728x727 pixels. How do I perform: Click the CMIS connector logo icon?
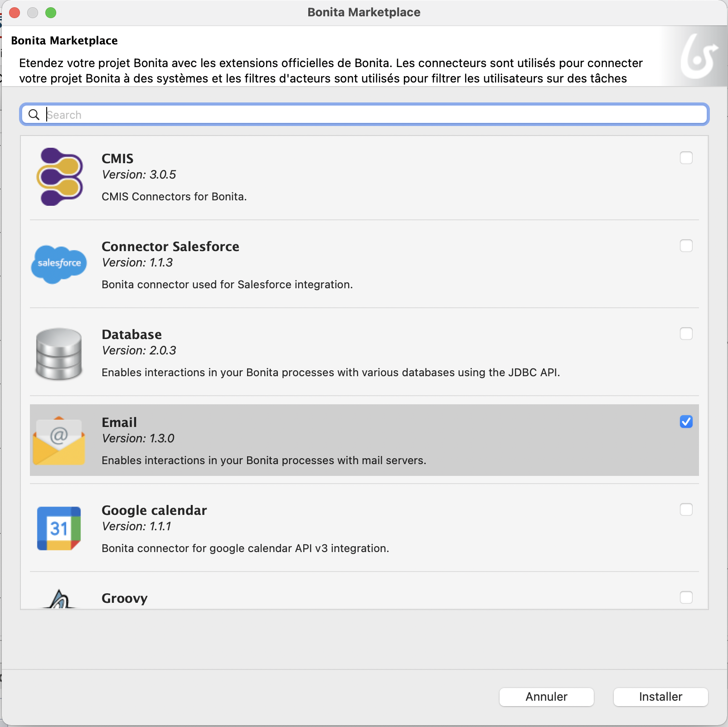pos(59,177)
